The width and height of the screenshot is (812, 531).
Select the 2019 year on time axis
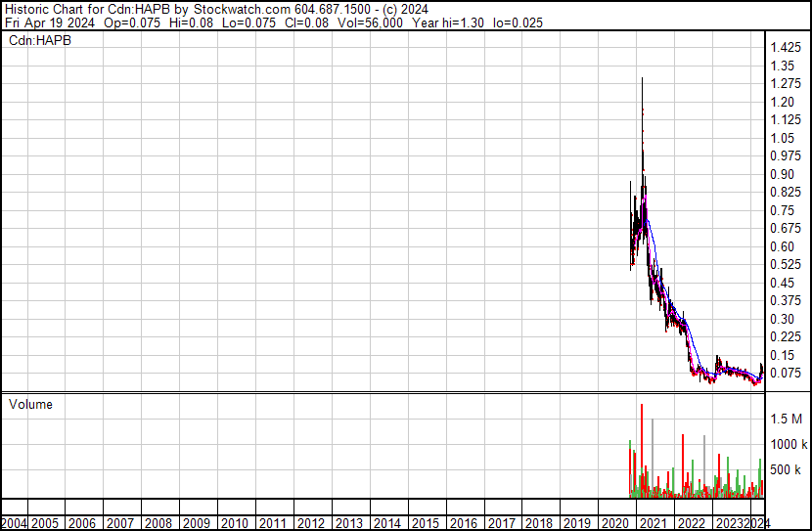click(577, 523)
